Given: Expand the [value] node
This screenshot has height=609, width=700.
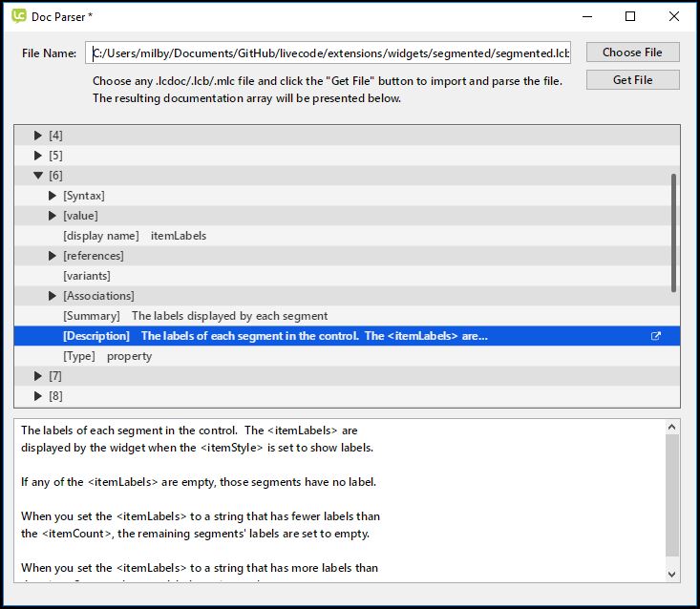Looking at the screenshot, I should (53, 216).
